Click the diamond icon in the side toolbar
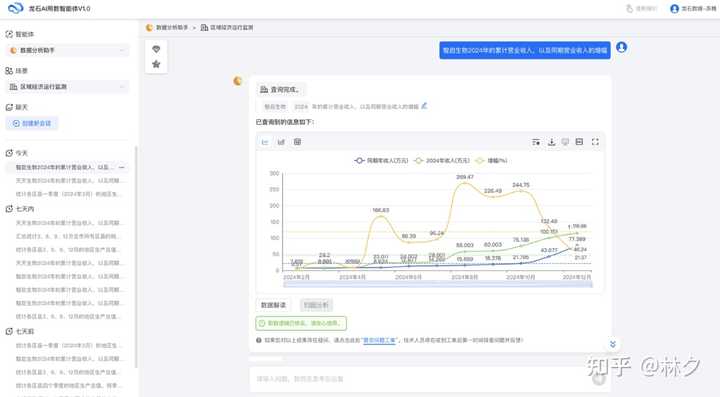 tap(156, 49)
